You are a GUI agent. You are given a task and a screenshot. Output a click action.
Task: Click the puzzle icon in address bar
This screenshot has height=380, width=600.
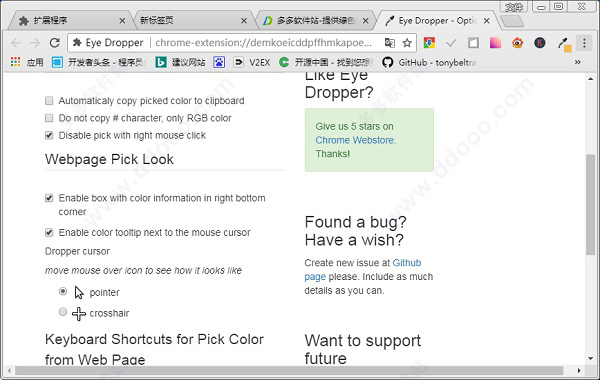point(77,42)
